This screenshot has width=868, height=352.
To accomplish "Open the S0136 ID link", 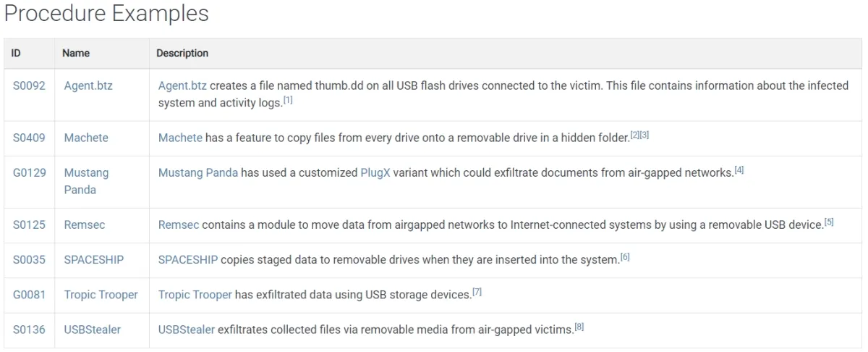I will [x=29, y=330].
